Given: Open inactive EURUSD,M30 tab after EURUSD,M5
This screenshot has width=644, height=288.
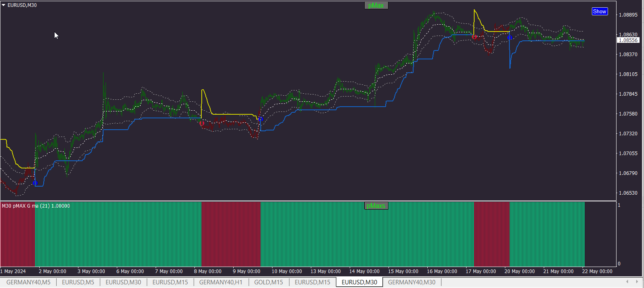Looking at the screenshot, I should pyautogui.click(x=123, y=282).
